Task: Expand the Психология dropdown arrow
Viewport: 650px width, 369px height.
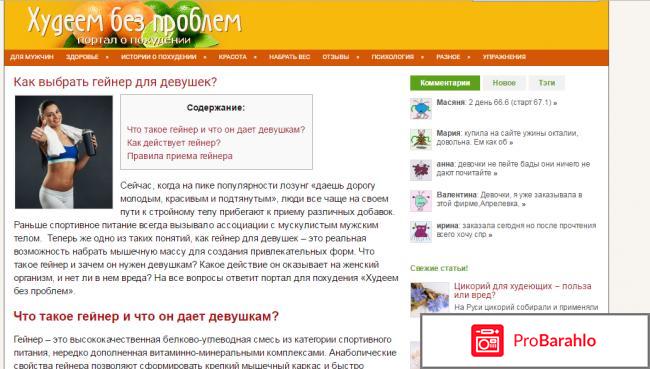Action: [x=422, y=57]
